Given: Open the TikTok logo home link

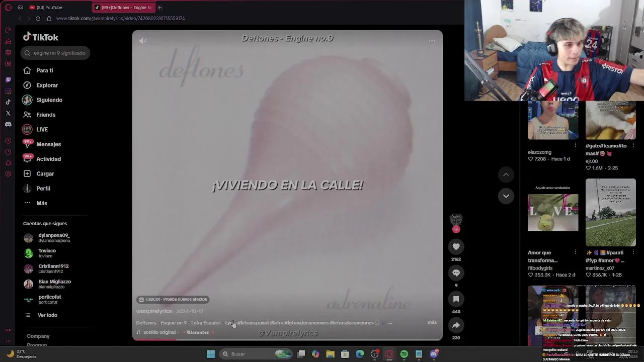Looking at the screenshot, I should [41, 37].
